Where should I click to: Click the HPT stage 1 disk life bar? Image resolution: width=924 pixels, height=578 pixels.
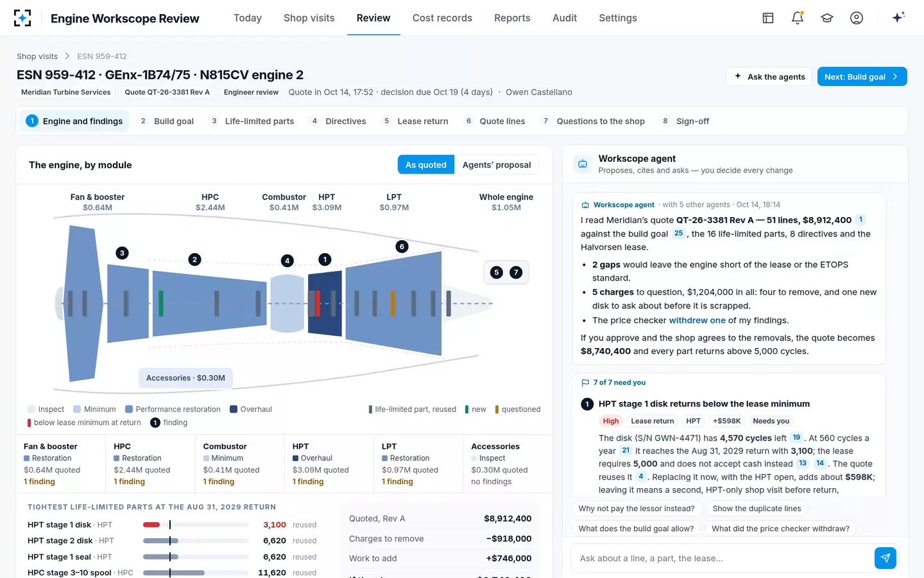click(196, 525)
